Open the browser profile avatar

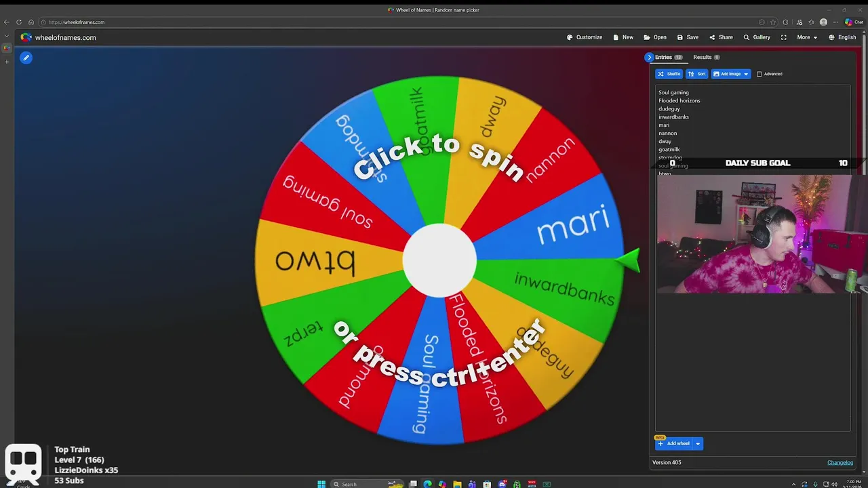(x=823, y=22)
